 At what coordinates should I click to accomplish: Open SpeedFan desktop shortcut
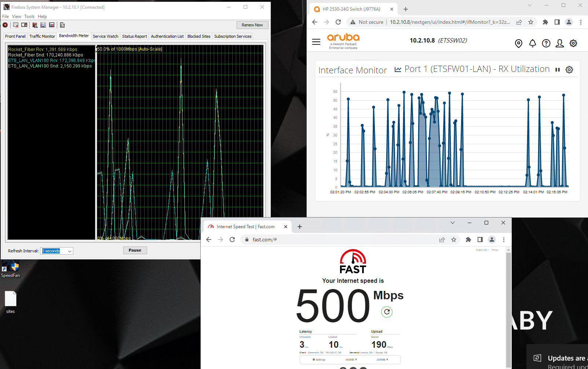10,269
